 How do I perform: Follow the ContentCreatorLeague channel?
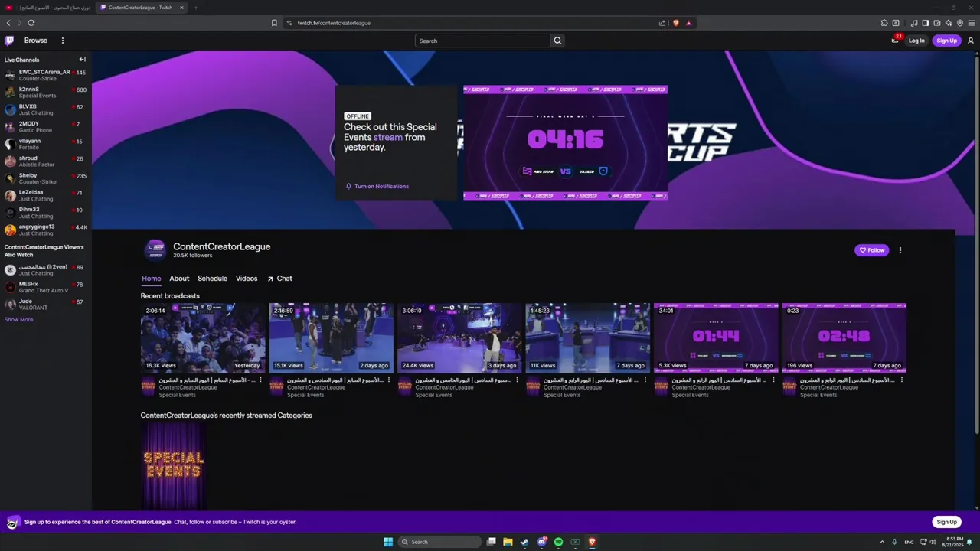[872, 250]
